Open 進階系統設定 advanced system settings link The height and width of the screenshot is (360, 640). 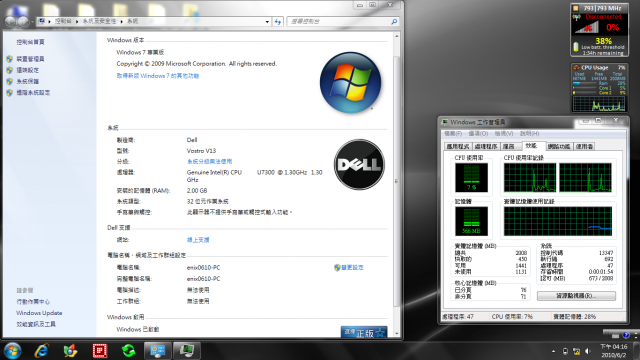tap(33, 93)
